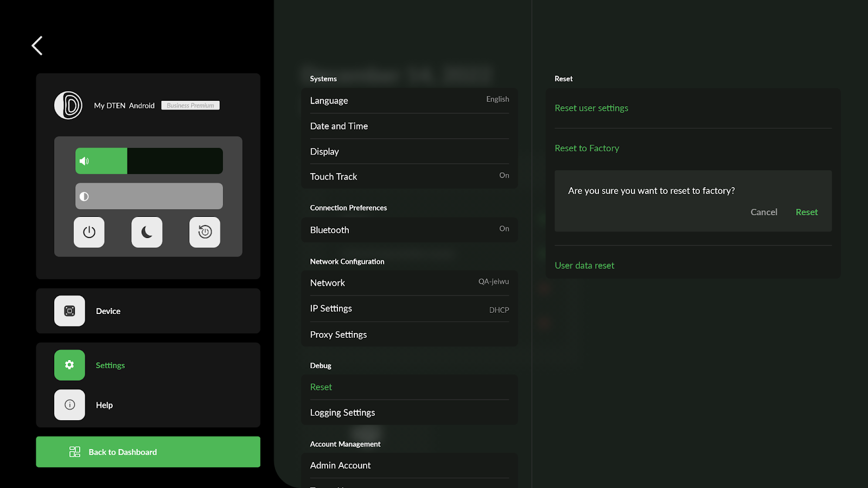Adjust the green volume slider
Viewport: 868px width, 488px height.
149,161
